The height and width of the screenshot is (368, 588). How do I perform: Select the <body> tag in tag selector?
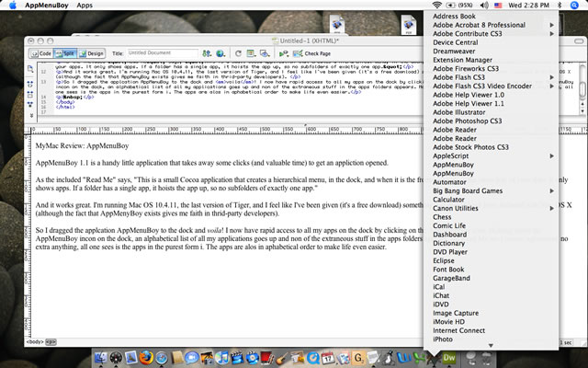point(35,342)
